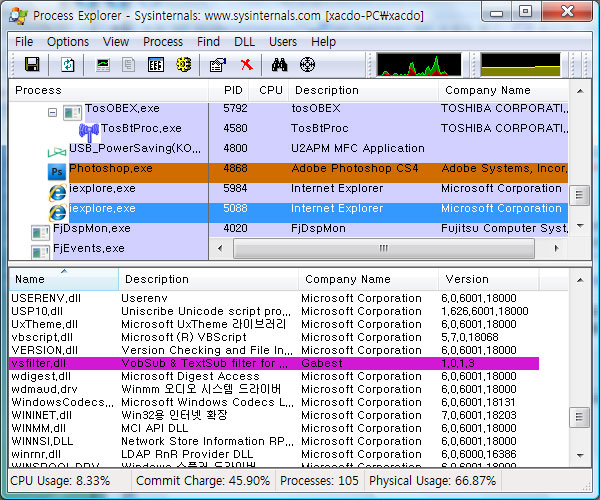This screenshot has height=500, width=600.
Task: Select the winrnr.dll row
Action: pos(274,454)
